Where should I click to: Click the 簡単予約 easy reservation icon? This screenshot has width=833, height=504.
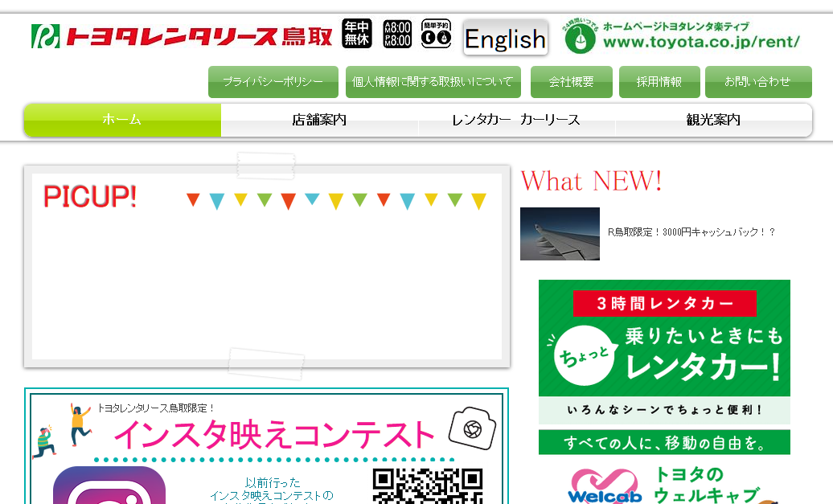[436, 34]
